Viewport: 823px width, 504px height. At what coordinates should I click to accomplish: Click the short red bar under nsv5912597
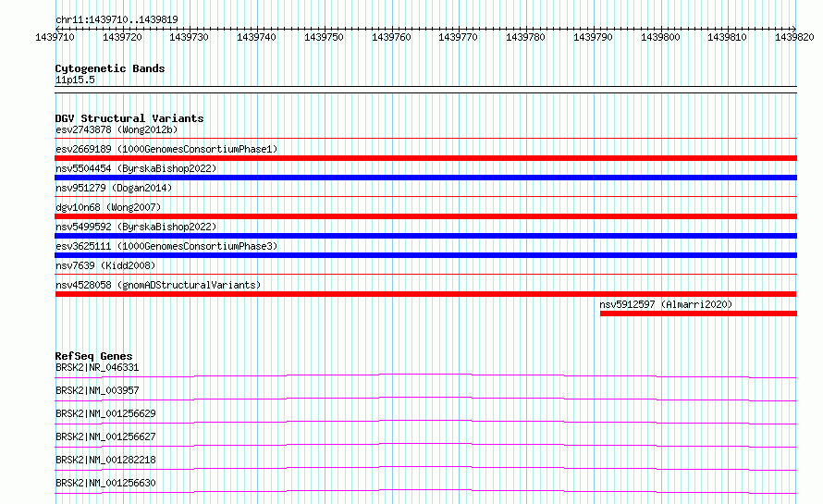click(698, 313)
